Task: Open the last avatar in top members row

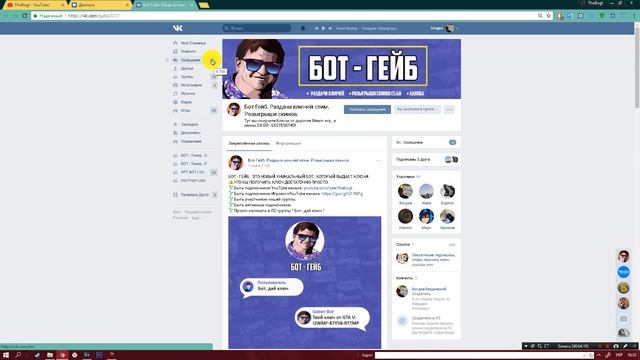Action: [x=447, y=191]
